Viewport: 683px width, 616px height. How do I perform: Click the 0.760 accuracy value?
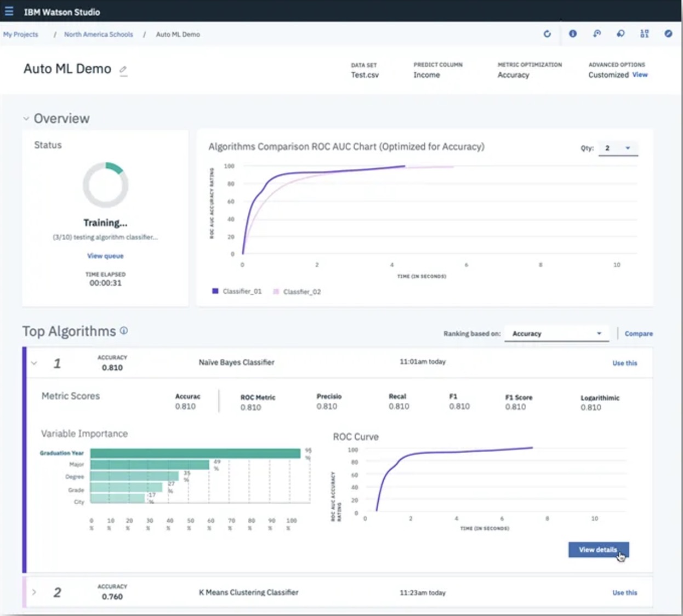click(x=112, y=596)
